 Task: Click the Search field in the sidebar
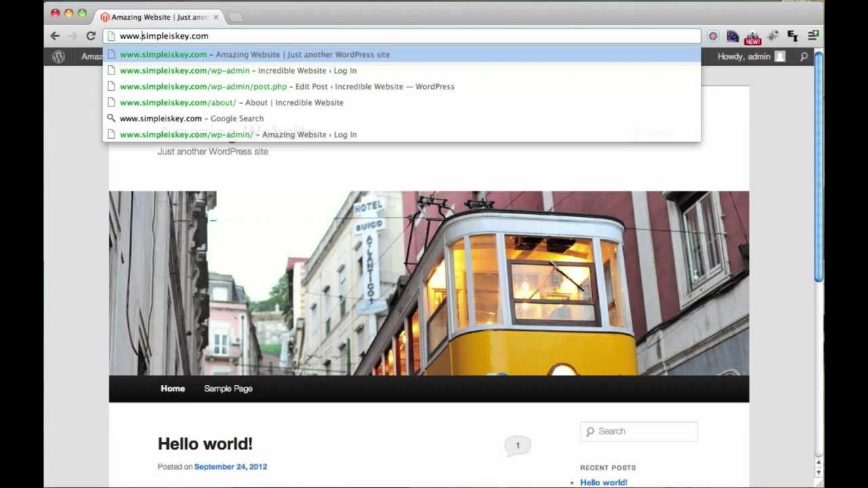click(639, 431)
